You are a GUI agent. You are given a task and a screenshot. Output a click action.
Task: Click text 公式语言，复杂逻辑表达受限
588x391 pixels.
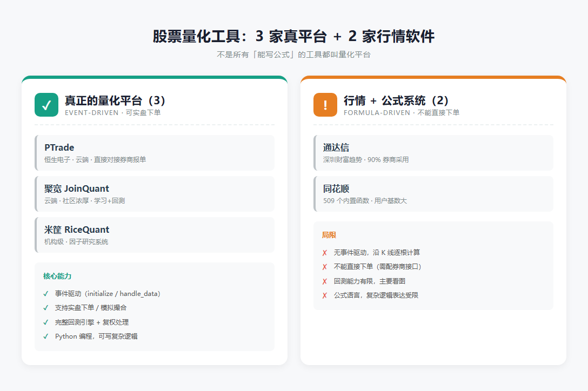[x=376, y=295]
